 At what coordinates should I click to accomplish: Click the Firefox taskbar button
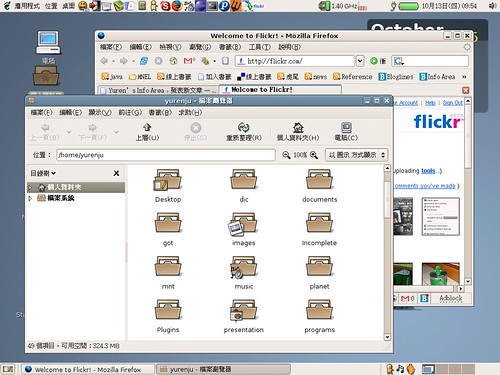[x=88, y=369]
